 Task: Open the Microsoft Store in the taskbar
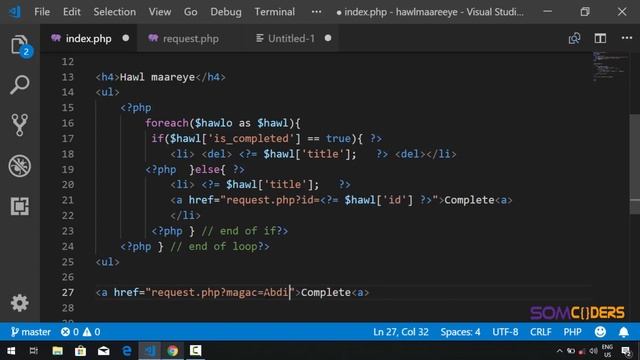pos(80,351)
